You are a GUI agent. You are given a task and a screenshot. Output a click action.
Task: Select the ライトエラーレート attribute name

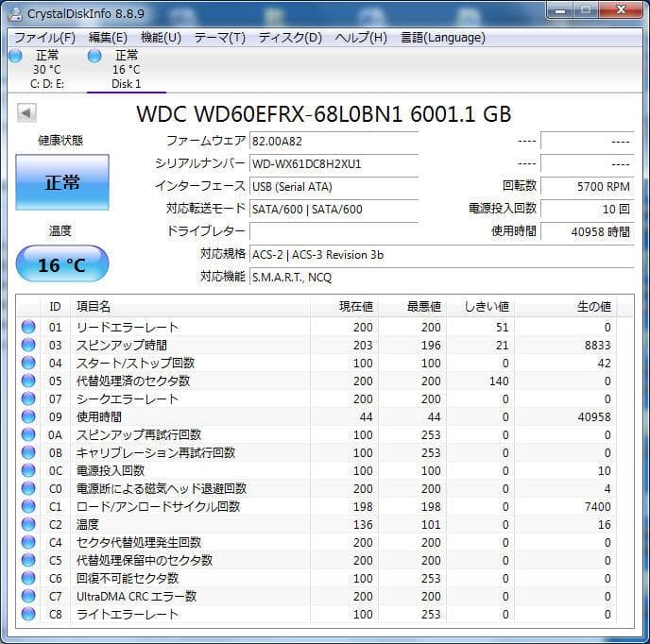128,614
